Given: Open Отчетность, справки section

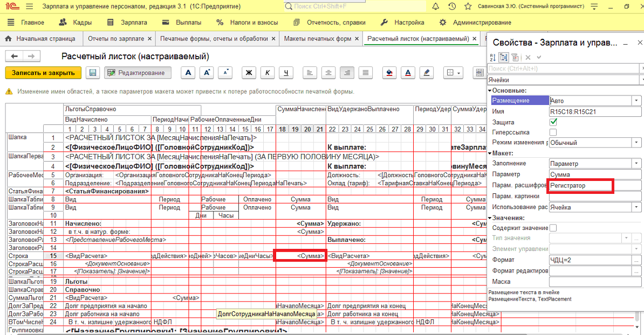Looking at the screenshot, I should coord(330,23).
